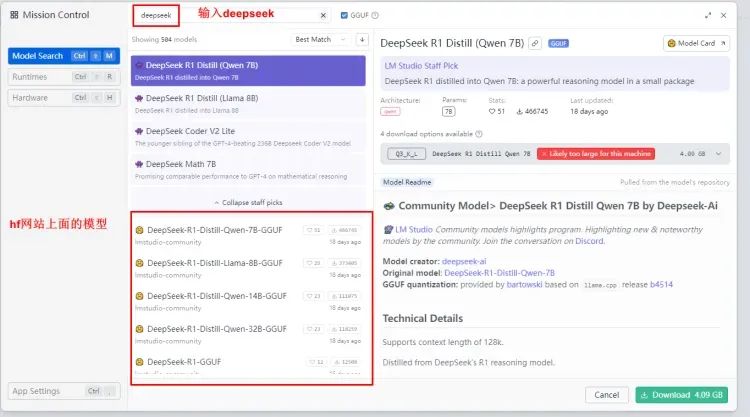Select DeepSeek-R1-Distill-Llama-8B-GGUF community model

click(248, 268)
